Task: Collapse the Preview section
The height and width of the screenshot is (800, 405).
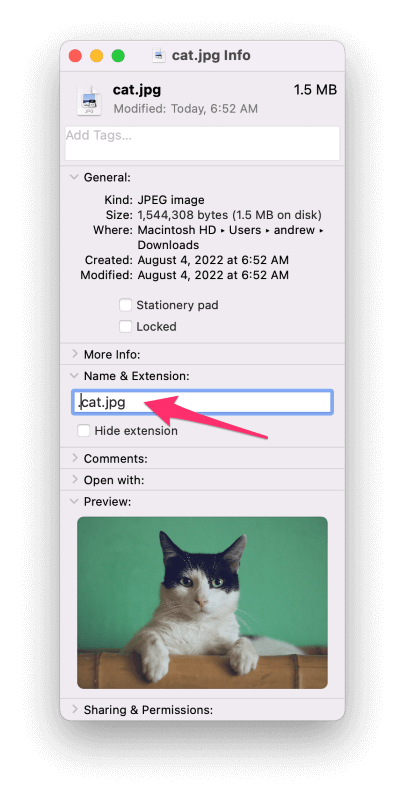Action: click(74, 502)
